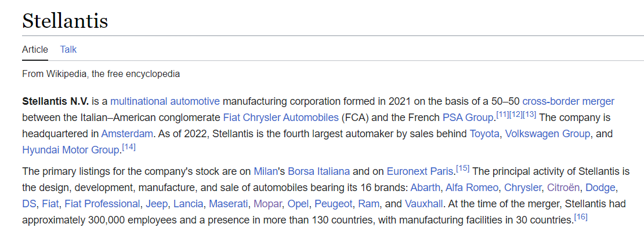Open the Volkswagen Group link

click(548, 134)
